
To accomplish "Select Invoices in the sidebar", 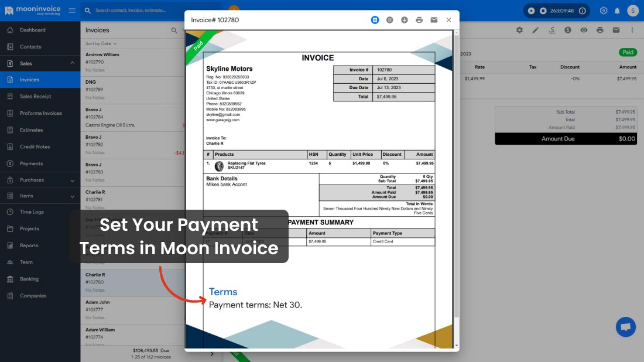I will click(x=40, y=80).
